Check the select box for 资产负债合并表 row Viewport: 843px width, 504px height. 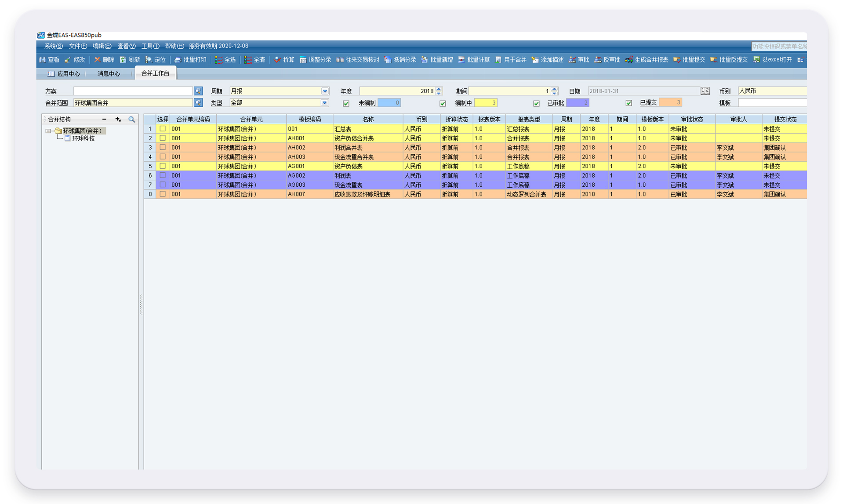pos(163,138)
